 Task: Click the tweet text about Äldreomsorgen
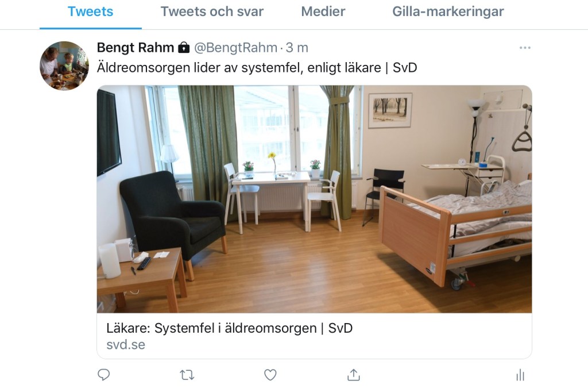(x=257, y=68)
